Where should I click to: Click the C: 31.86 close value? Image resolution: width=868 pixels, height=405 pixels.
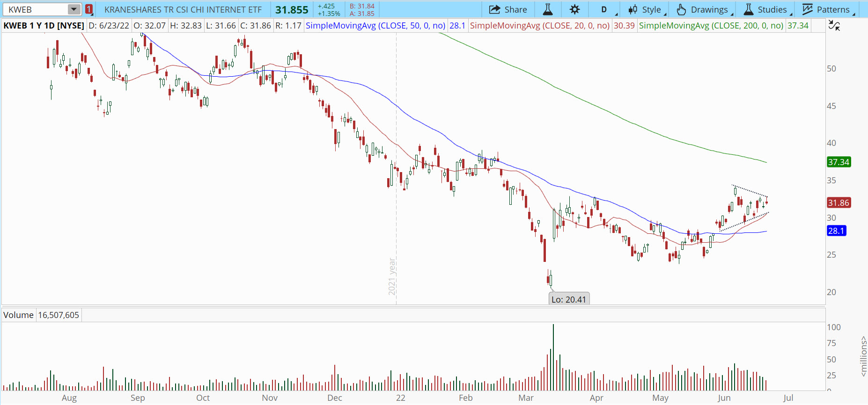pos(256,26)
